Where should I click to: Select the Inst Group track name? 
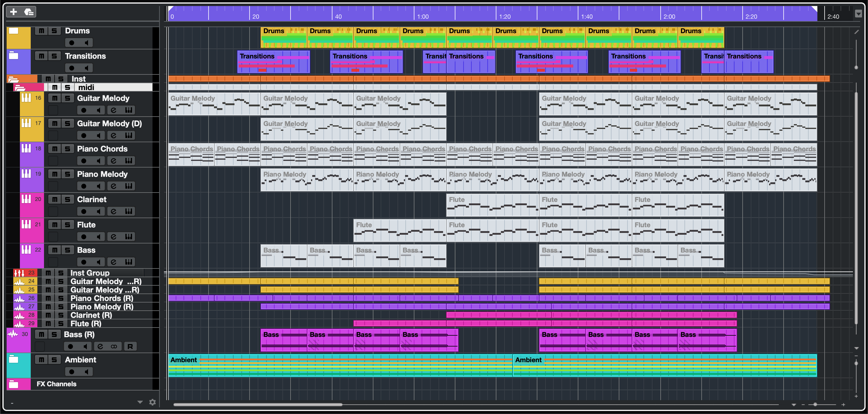(90, 272)
